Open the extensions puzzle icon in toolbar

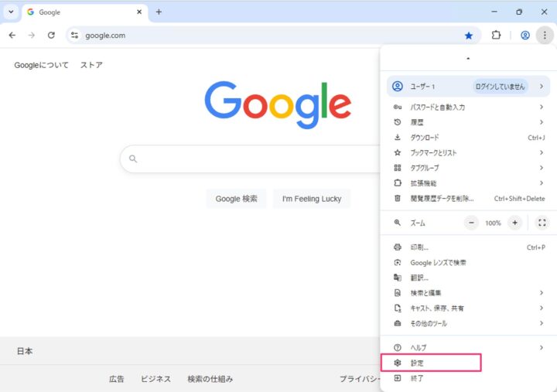(x=496, y=35)
